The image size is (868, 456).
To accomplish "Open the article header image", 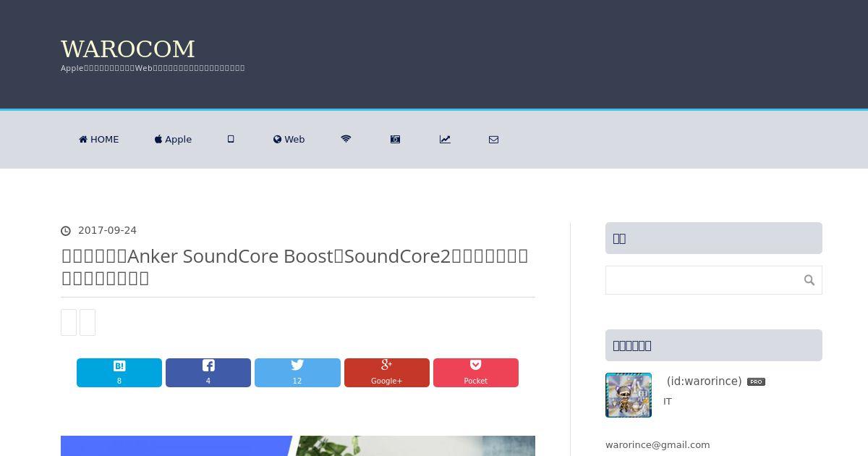I will (x=298, y=446).
